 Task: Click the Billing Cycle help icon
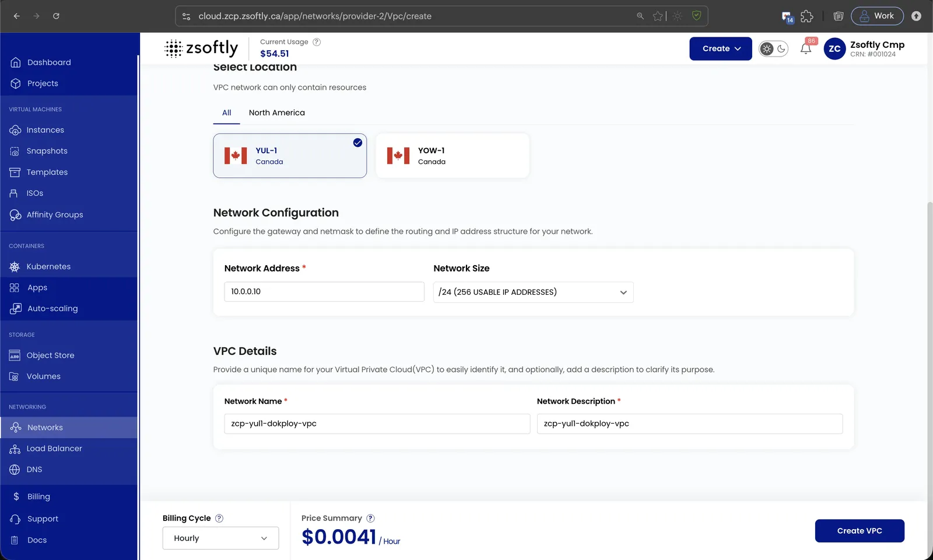pos(219,518)
